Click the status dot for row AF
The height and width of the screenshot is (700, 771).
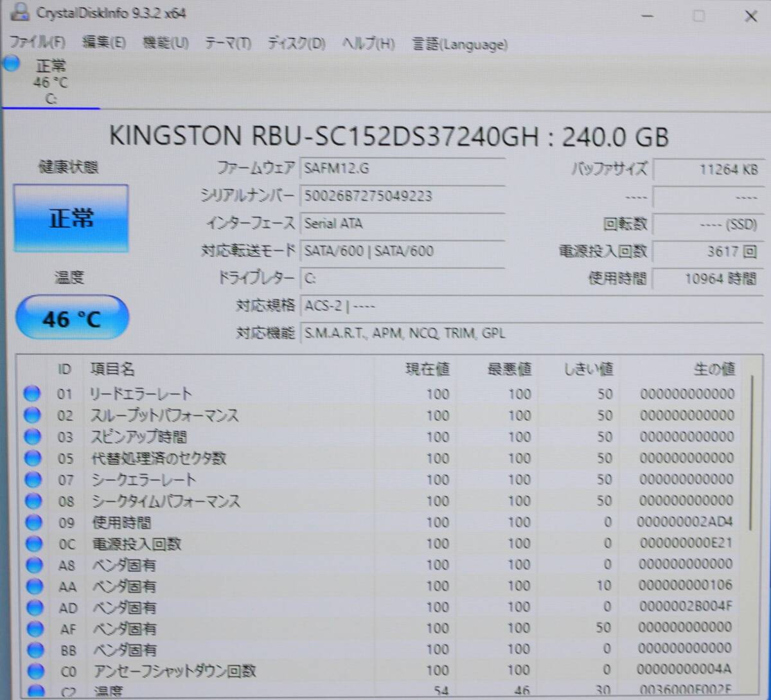pyautogui.click(x=35, y=629)
